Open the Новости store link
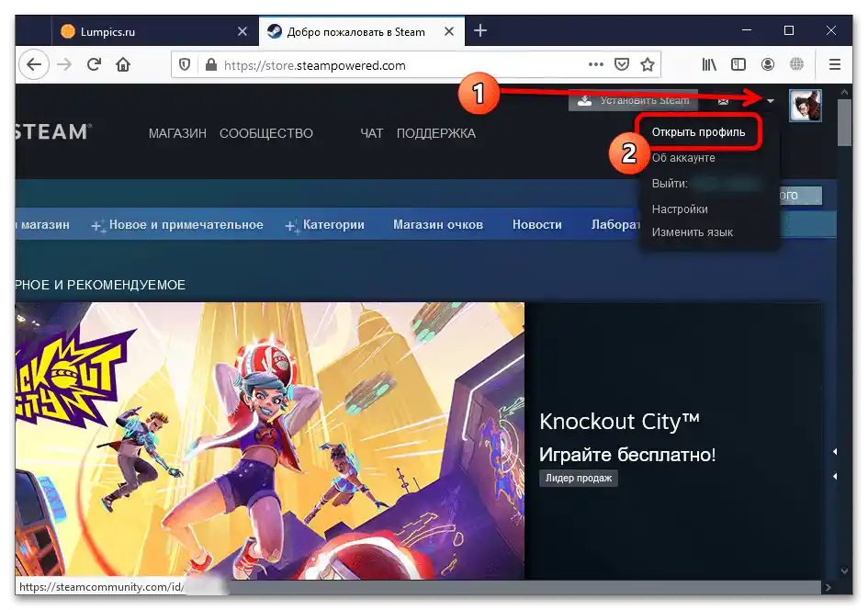Viewport: 868px width, 610px height. point(537,225)
